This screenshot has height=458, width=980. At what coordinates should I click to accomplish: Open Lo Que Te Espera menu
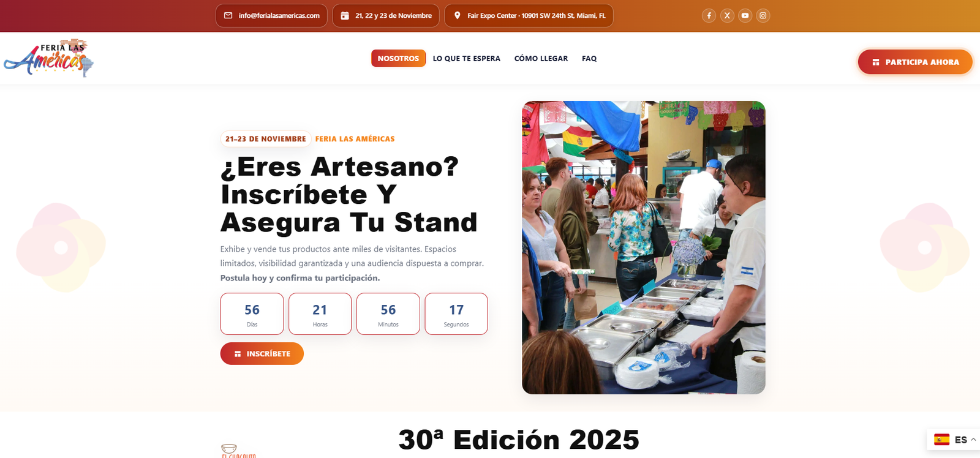click(467, 59)
